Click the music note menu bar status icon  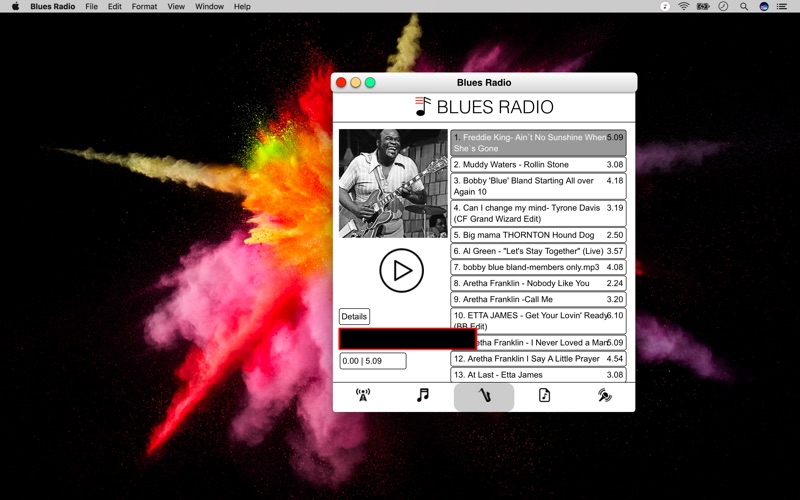pos(665,7)
